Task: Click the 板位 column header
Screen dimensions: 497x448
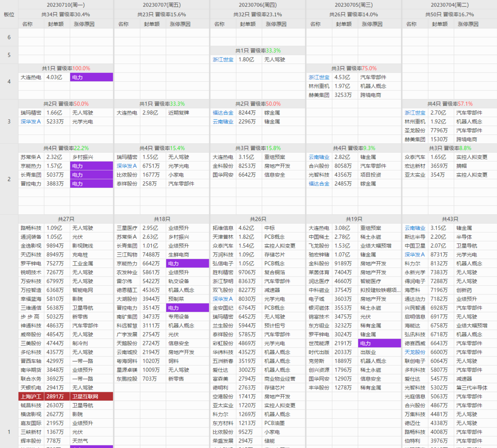Action: [x=9, y=14]
